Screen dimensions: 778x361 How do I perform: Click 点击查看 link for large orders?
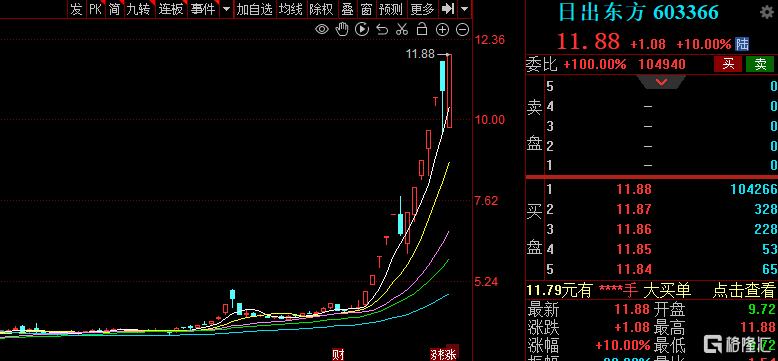coord(743,290)
